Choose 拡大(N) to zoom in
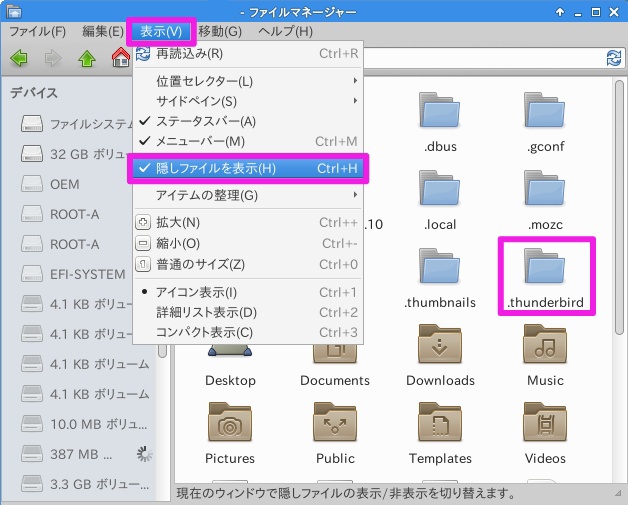Image resolution: width=628 pixels, height=505 pixels. tap(248, 222)
